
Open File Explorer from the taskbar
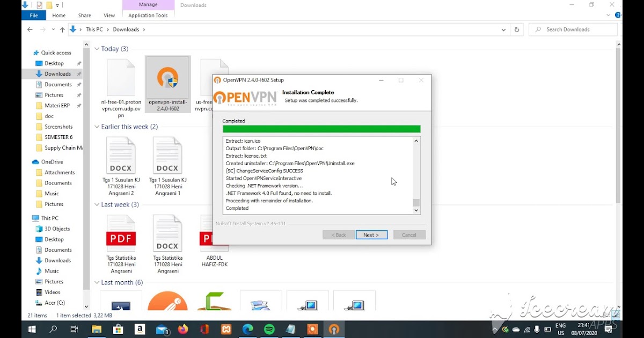pyautogui.click(x=97, y=329)
